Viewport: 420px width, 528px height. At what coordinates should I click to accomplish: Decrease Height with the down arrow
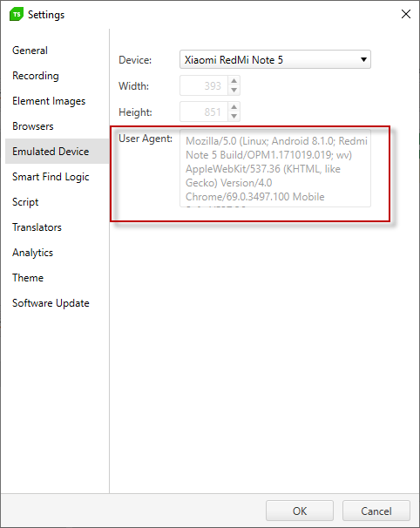(x=234, y=116)
